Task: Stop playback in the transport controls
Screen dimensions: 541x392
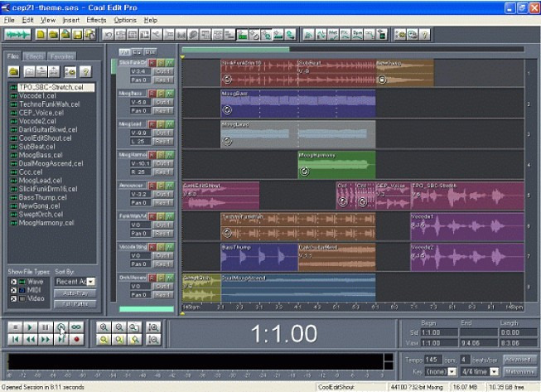Action: [x=15, y=327]
